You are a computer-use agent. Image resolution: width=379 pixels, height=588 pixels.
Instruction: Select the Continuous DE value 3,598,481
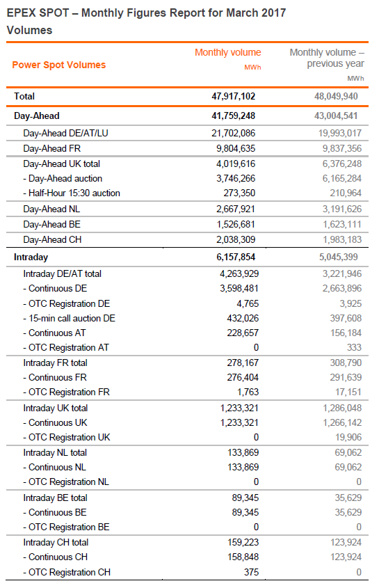(239, 288)
